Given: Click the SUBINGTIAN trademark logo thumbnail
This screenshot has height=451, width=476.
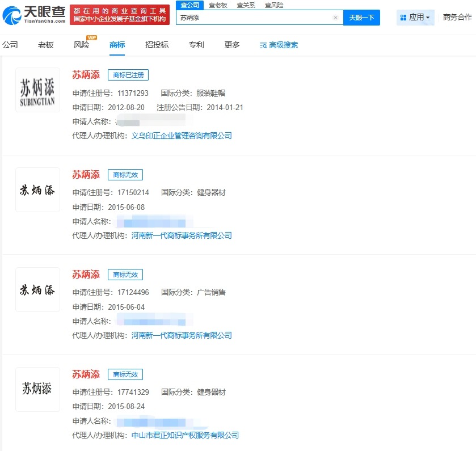Looking at the screenshot, I should coord(37,90).
